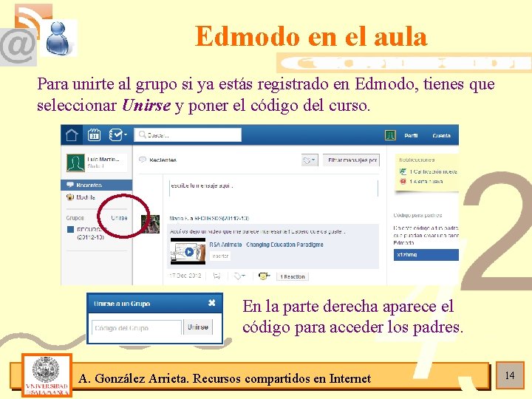Image resolution: width=532 pixels, height=399 pixels.
Task: Click the Insertar button under video link
Action: pyautogui.click(x=220, y=256)
